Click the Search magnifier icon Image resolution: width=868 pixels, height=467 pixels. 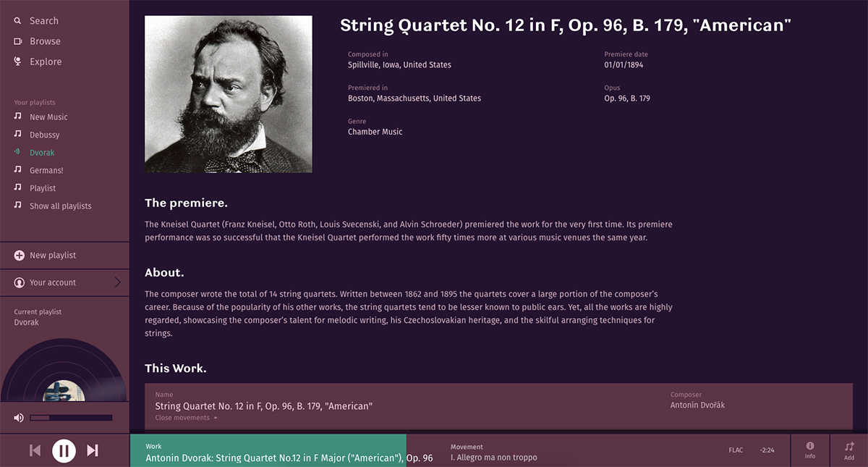[18, 21]
